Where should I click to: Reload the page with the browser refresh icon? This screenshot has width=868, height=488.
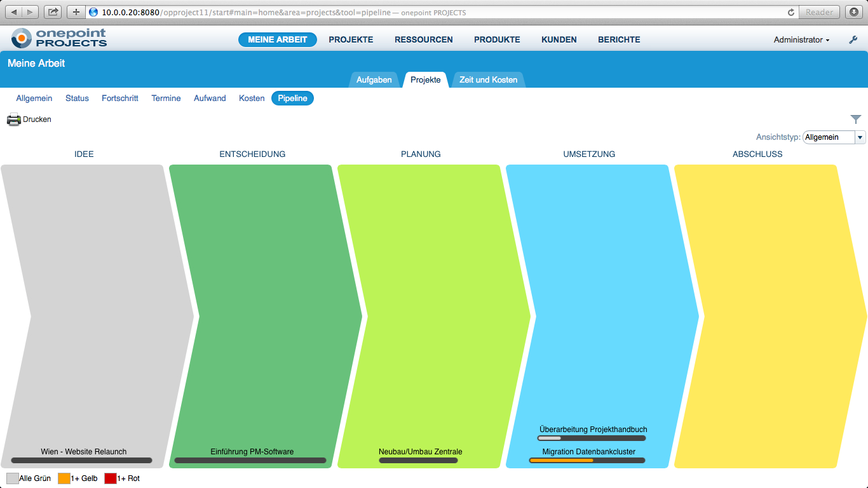coord(790,11)
